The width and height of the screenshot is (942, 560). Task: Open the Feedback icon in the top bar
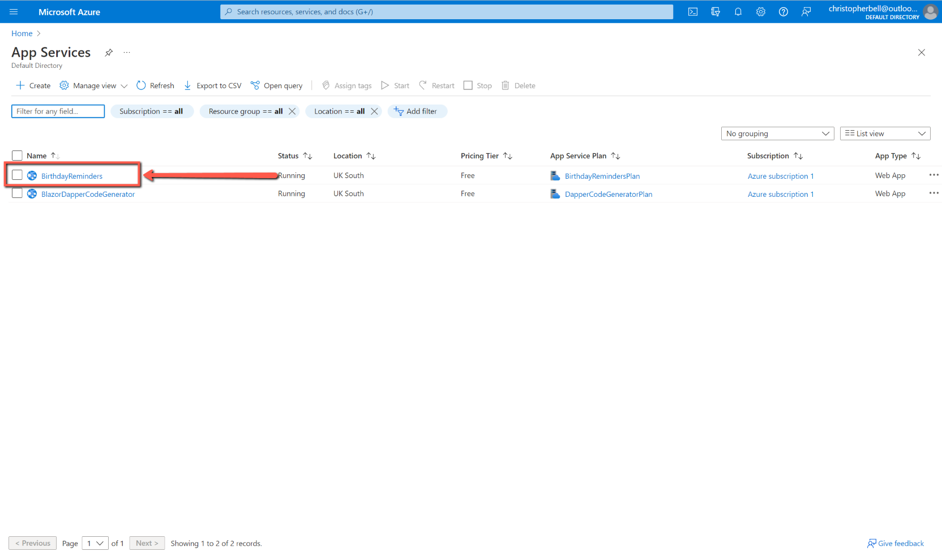pyautogui.click(x=806, y=11)
